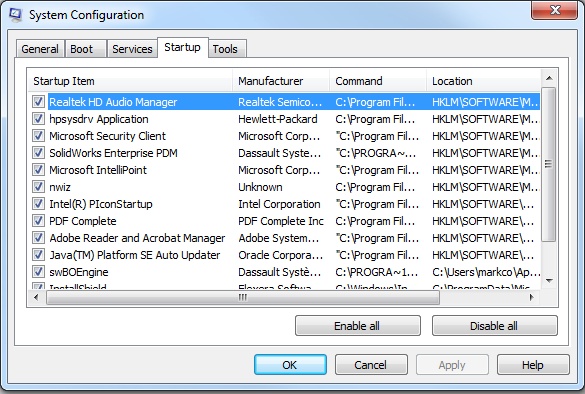
Task: Disable PDF Complete startup checkbox
Action: [38, 221]
